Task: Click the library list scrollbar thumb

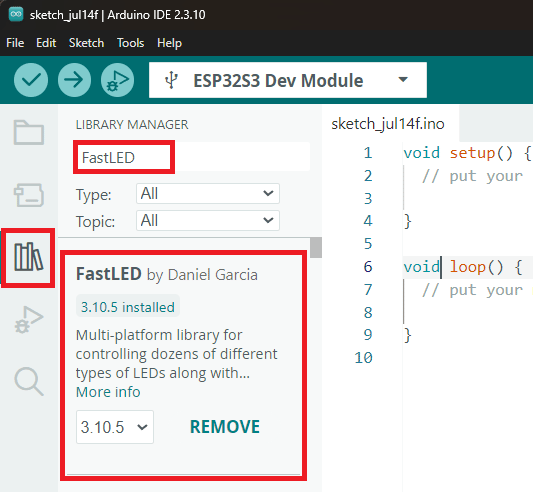Action: (x=316, y=248)
